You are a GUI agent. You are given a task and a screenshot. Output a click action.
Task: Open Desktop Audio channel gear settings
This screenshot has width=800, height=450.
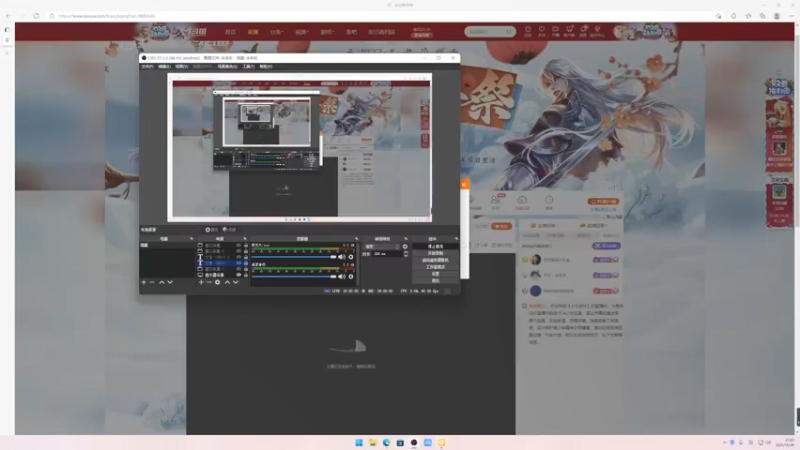coord(351,277)
